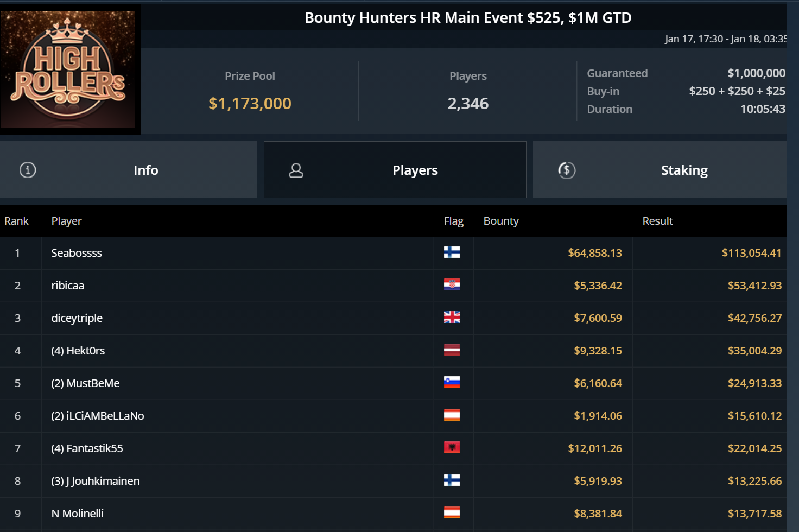
Task: Select player Seabossss row name
Action: click(77, 253)
